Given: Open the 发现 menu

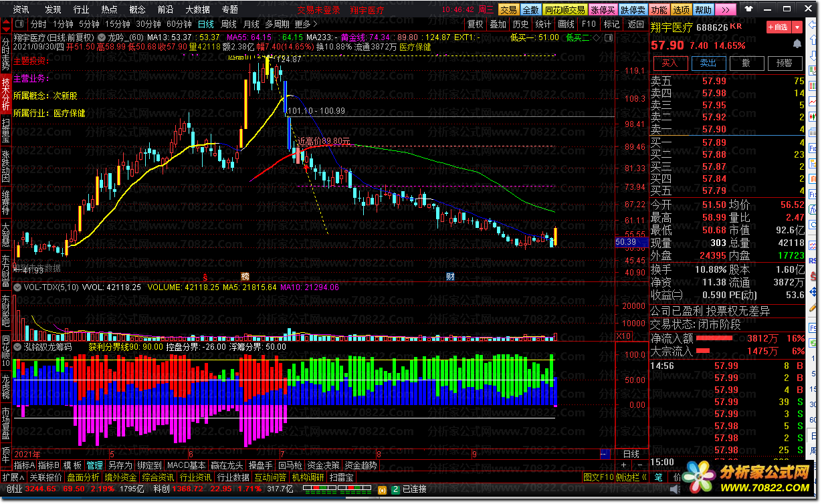Looking at the screenshot, I should coord(53,10).
